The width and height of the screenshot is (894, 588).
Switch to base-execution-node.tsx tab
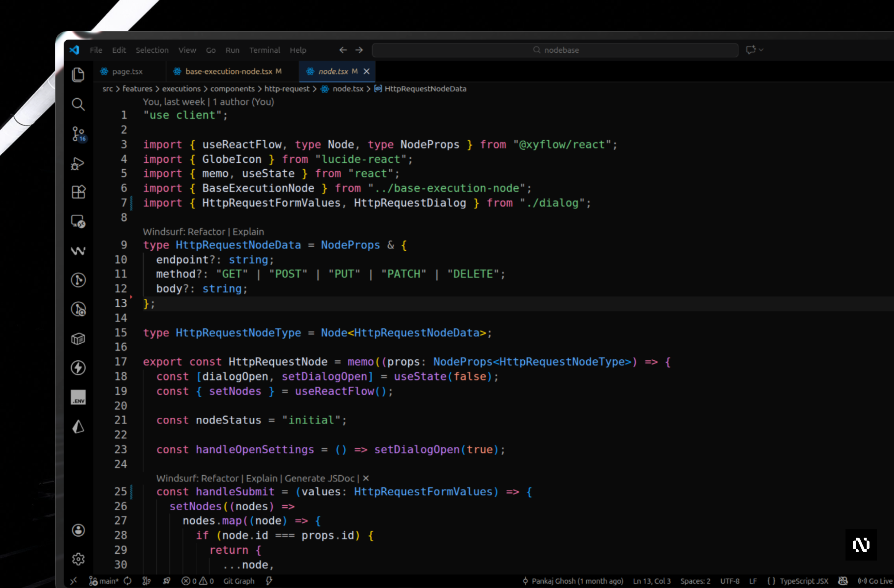point(228,71)
